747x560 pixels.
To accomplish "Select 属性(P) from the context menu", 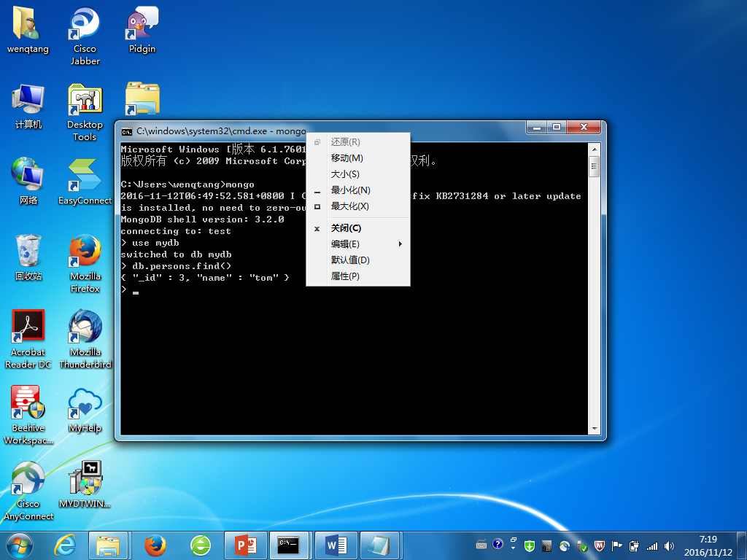I will 345,276.
